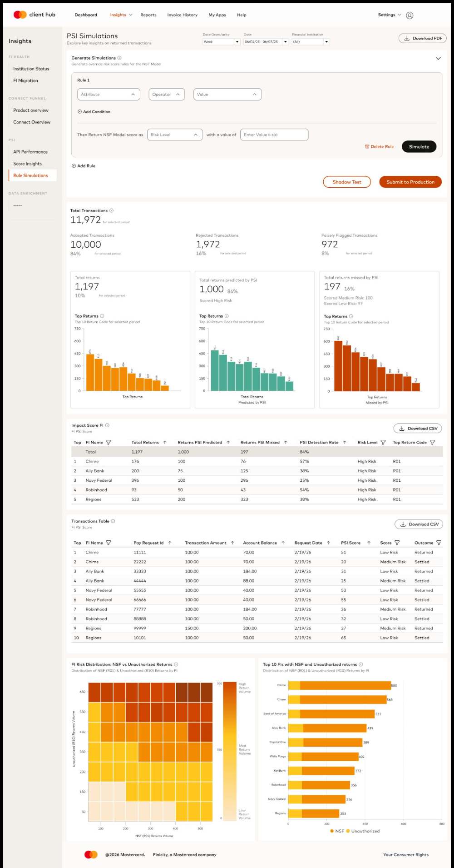This screenshot has width=454, height=868.
Task: Show info for Top 10 FIs chart
Action: (x=361, y=664)
